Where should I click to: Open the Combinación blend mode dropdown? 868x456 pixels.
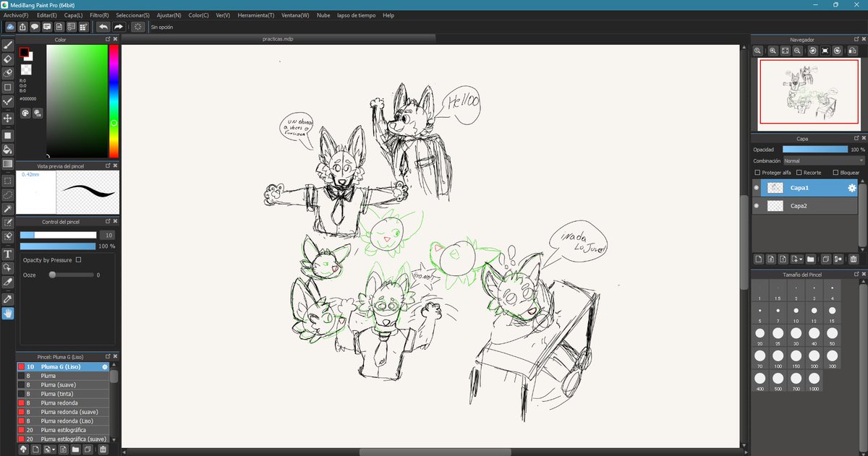pos(824,161)
